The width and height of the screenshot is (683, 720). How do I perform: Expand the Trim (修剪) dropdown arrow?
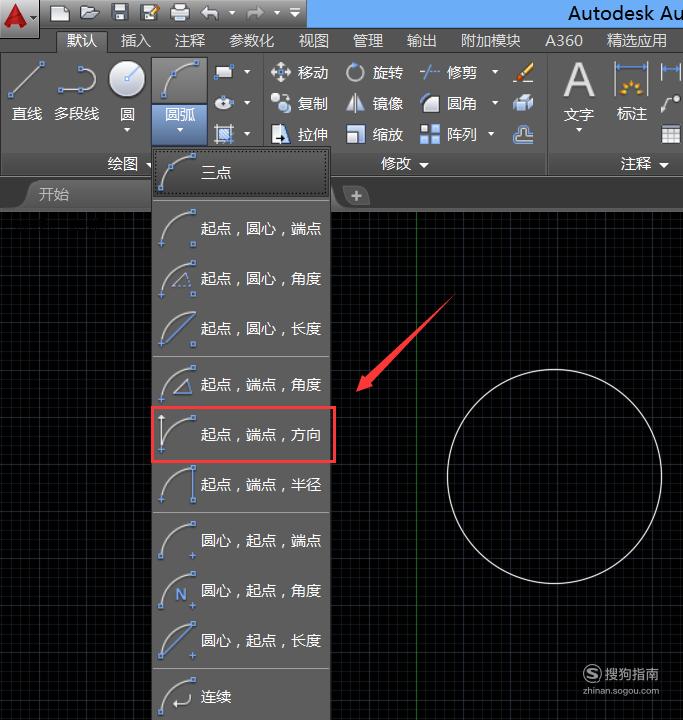(x=495, y=72)
